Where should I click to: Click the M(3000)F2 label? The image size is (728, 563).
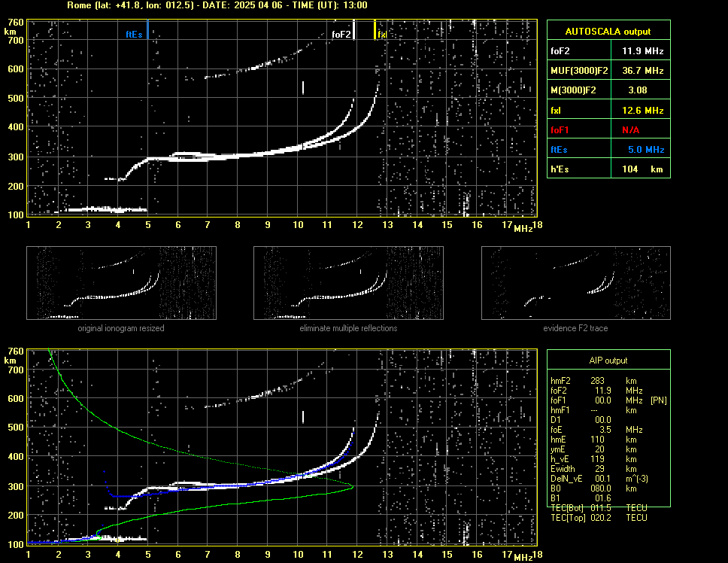573,90
